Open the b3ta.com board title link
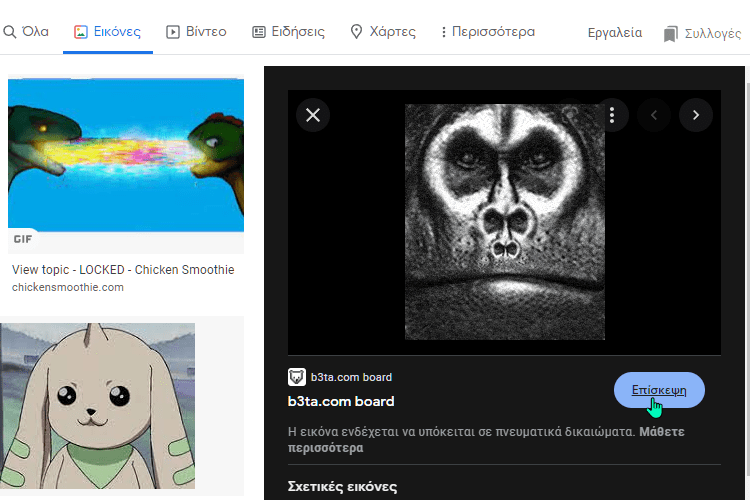This screenshot has height=500, width=750. [341, 401]
